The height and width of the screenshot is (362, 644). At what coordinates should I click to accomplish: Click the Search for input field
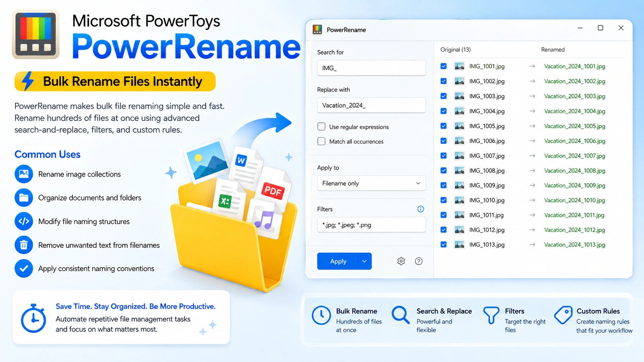371,68
